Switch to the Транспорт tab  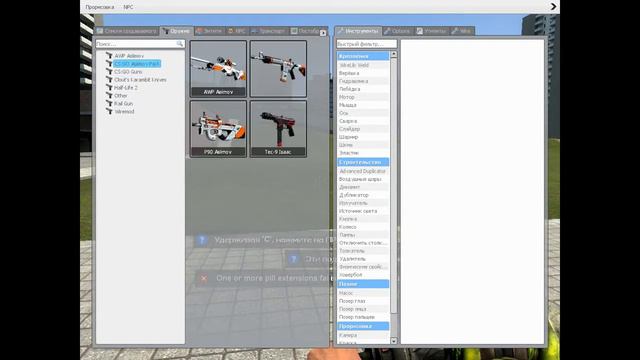[x=268, y=31]
